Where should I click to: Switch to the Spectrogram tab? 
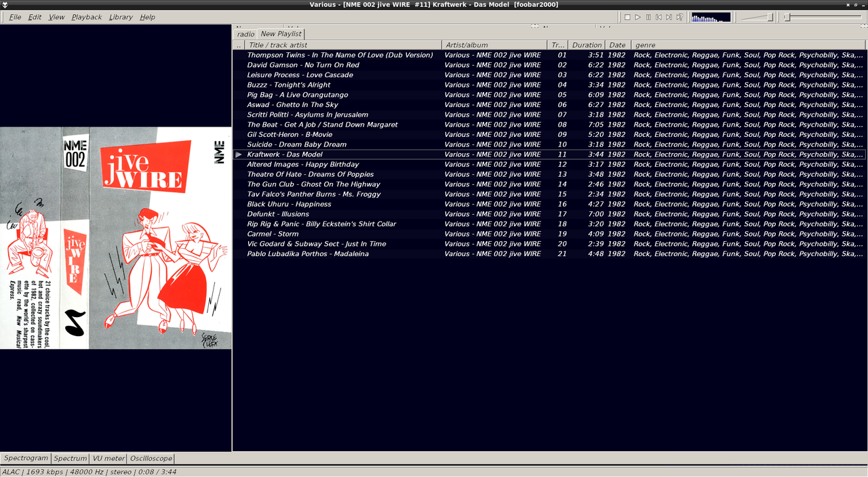pyautogui.click(x=26, y=459)
